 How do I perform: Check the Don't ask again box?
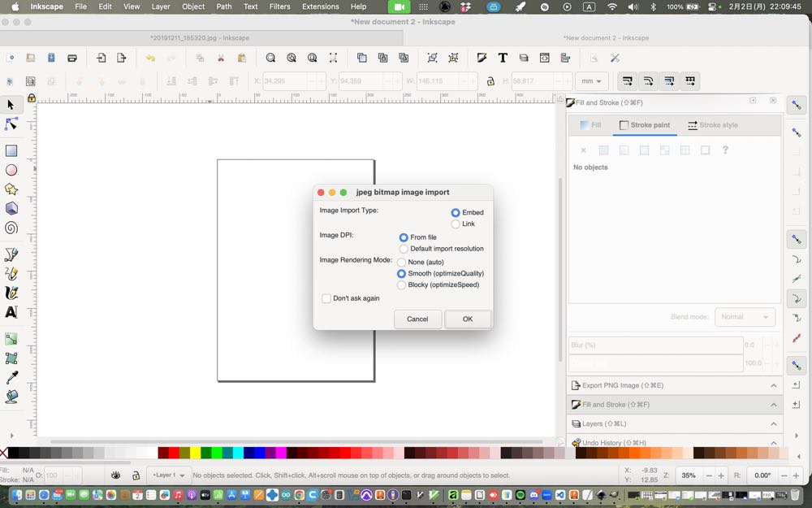(x=326, y=298)
